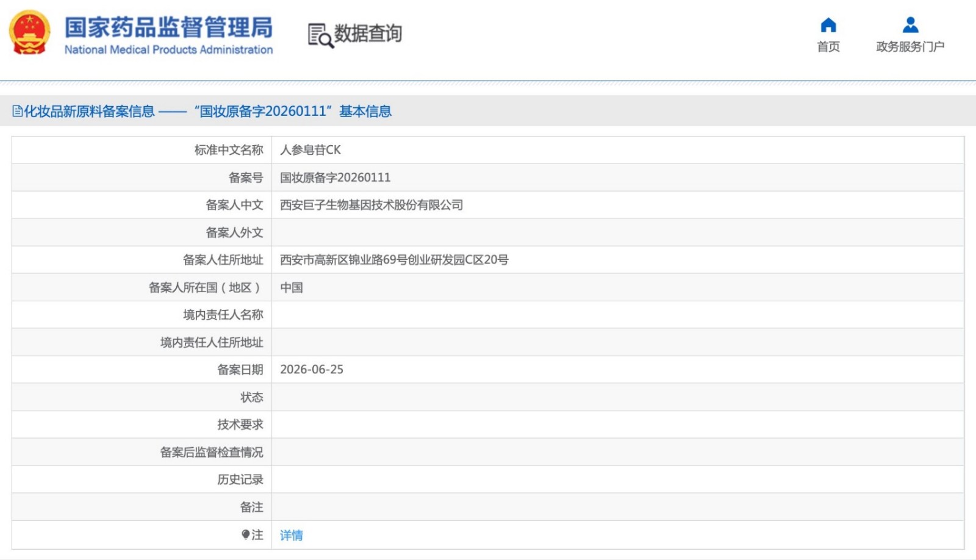Click the 备案人中文 label
This screenshot has height=560, width=976.
234,205
